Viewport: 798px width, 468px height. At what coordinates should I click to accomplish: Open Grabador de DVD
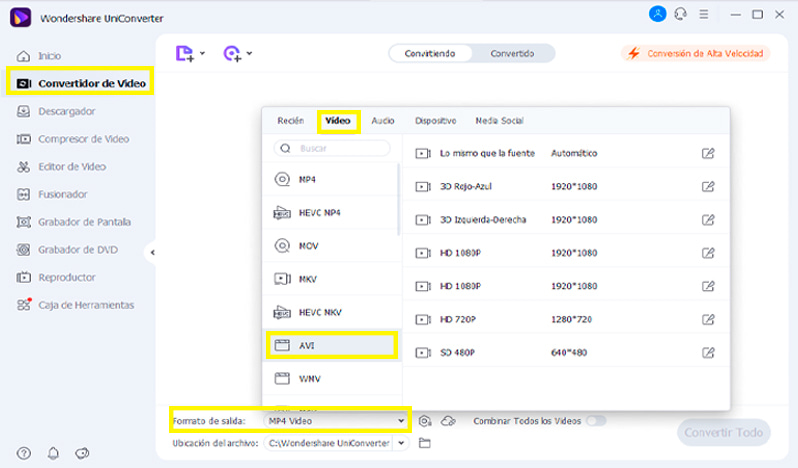(x=67, y=250)
